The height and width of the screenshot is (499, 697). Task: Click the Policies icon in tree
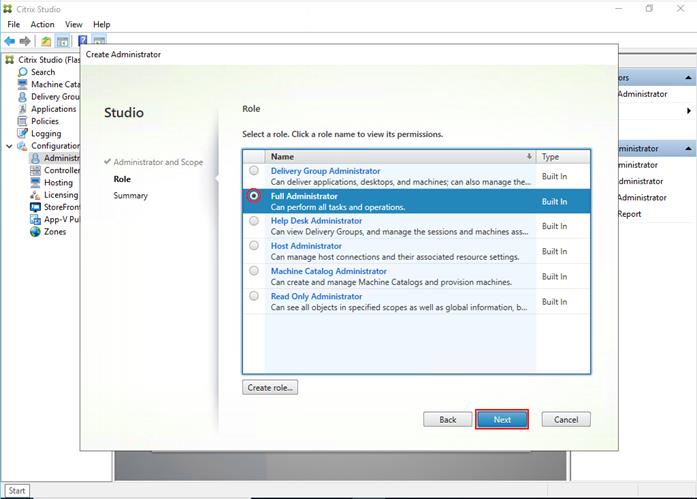(23, 121)
